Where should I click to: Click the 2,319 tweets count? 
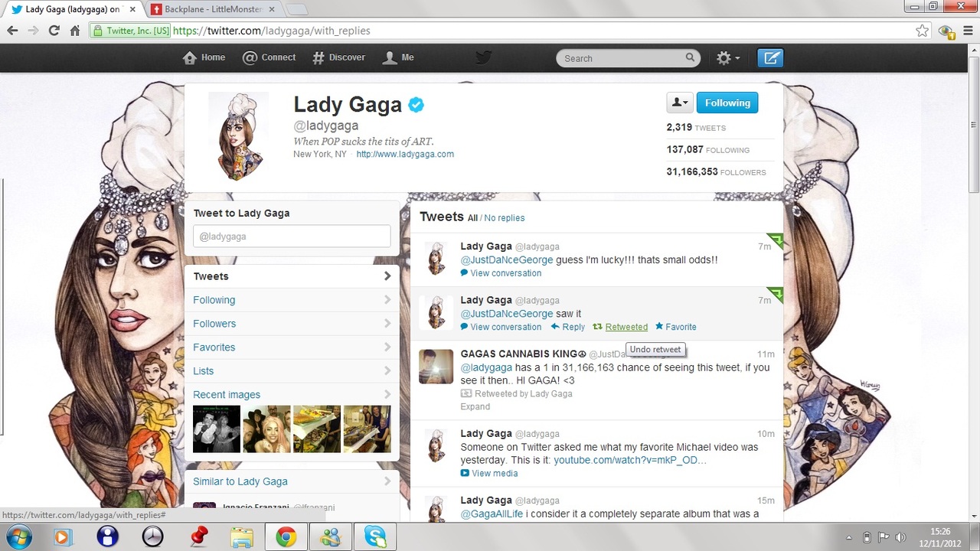[x=696, y=128]
